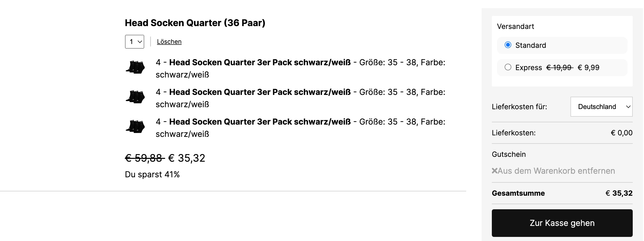Viewport: 644px width, 241px height.
Task: Click the Aus dem Warenkorb entfernen text
Action: pos(556,171)
